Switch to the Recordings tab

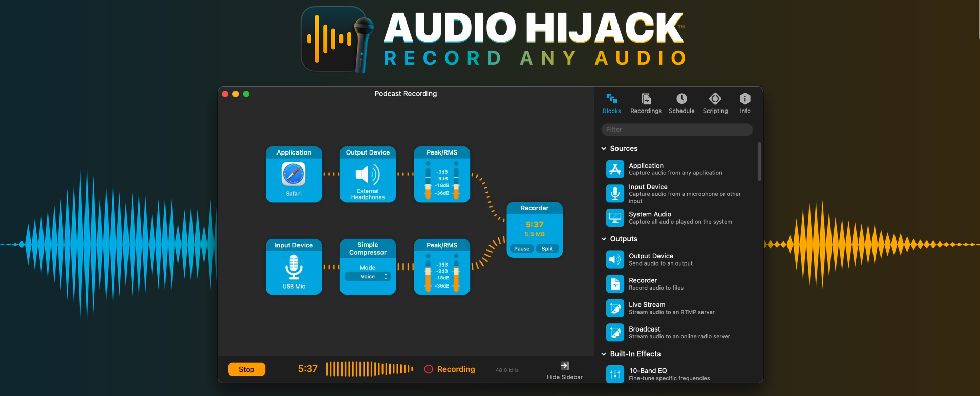(646, 103)
